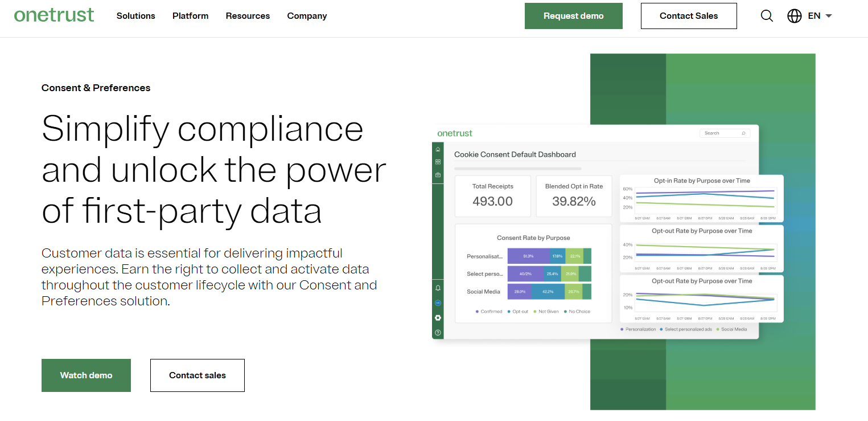
Task: Click the Social Media bar row label
Action: pos(483,292)
